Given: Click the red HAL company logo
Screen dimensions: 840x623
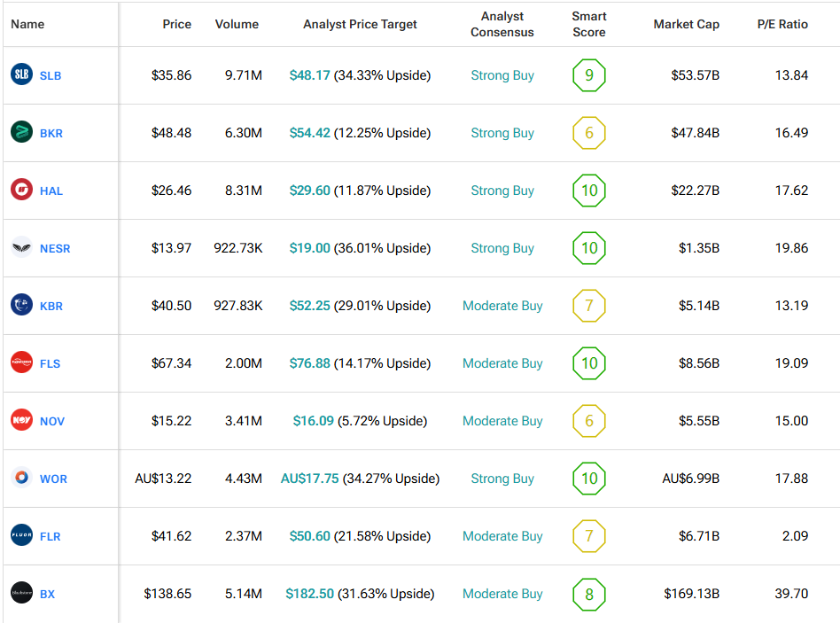Looking at the screenshot, I should (x=21, y=191).
